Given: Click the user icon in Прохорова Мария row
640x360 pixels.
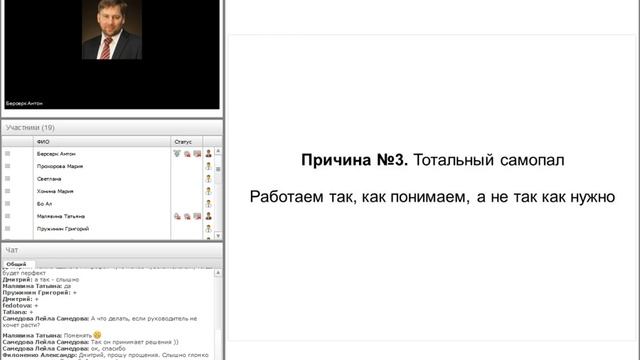Looking at the screenshot, I should tap(209, 166).
